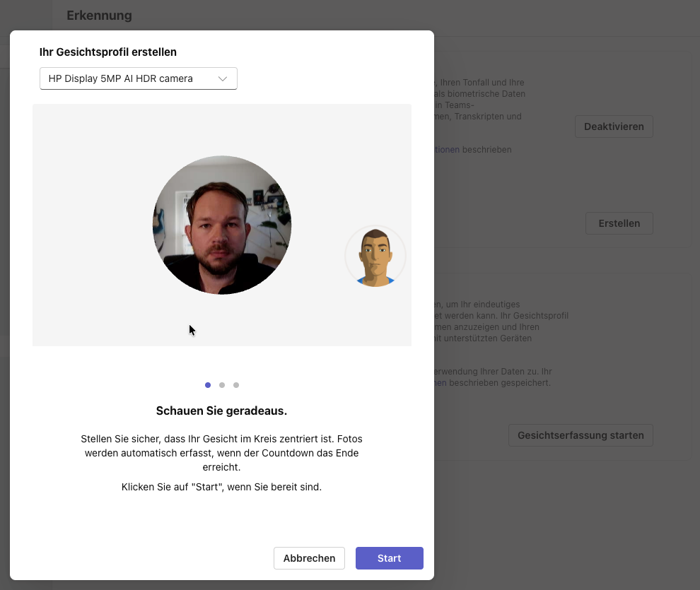Click the circular live camera preview

pyautogui.click(x=222, y=225)
